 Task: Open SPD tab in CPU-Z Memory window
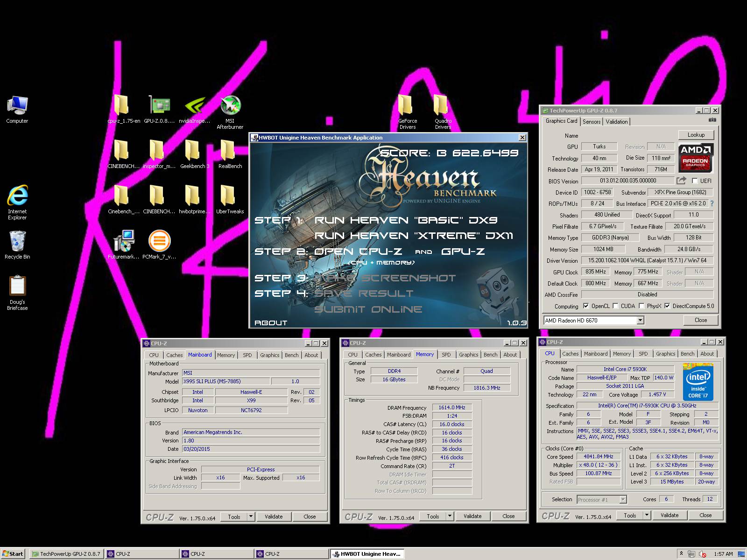(446, 355)
